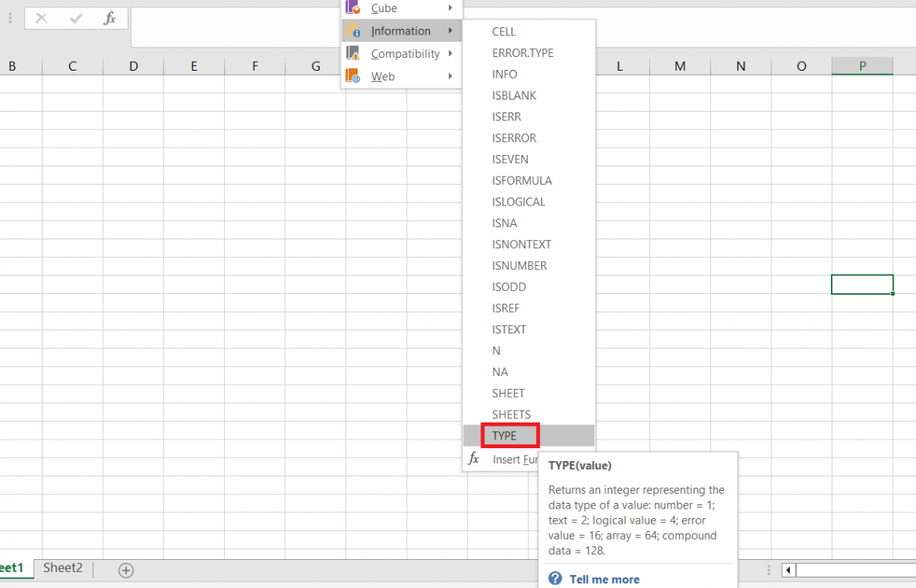Click the New Sheet plus button
Viewport: 916px width, 588px height.
point(125,570)
